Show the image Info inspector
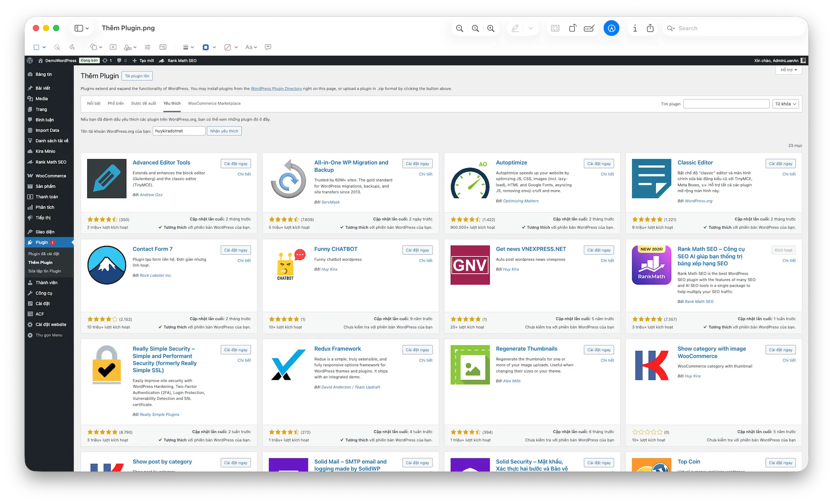Viewport: 833px width, 504px height. (x=635, y=28)
